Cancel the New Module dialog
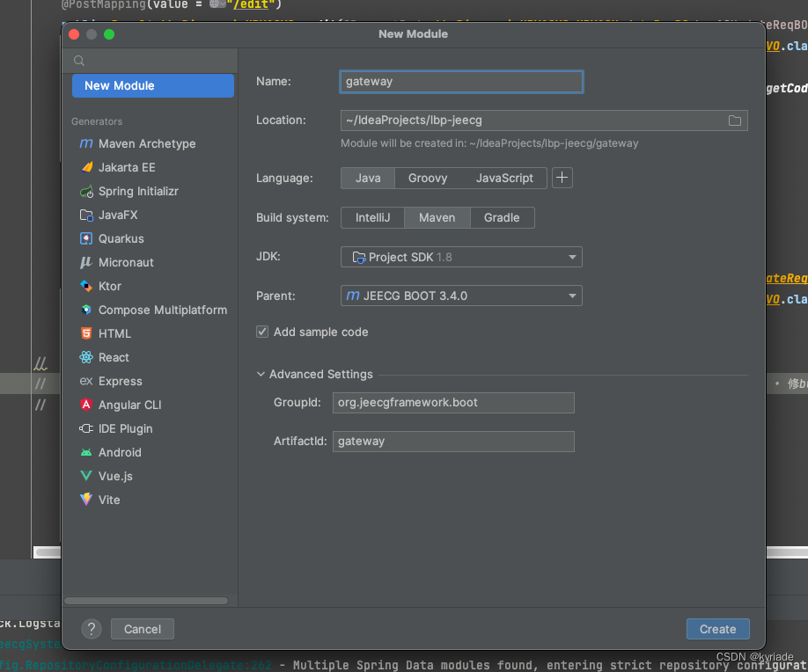 click(142, 629)
